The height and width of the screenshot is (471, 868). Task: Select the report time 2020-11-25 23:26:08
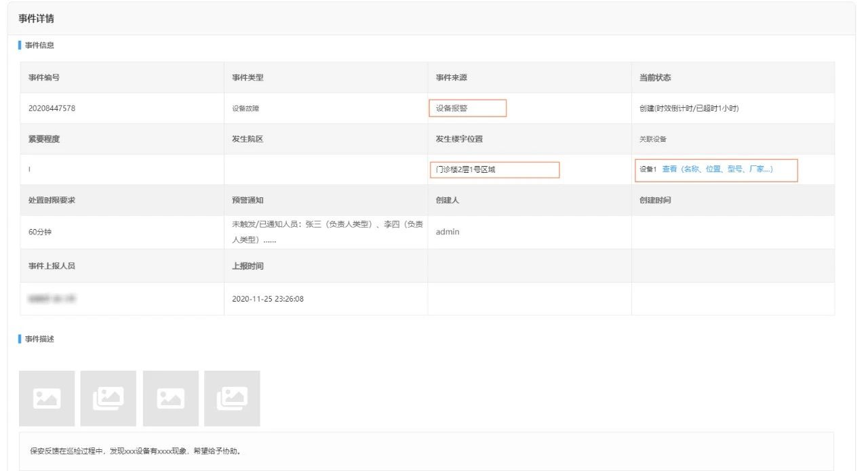click(x=268, y=299)
